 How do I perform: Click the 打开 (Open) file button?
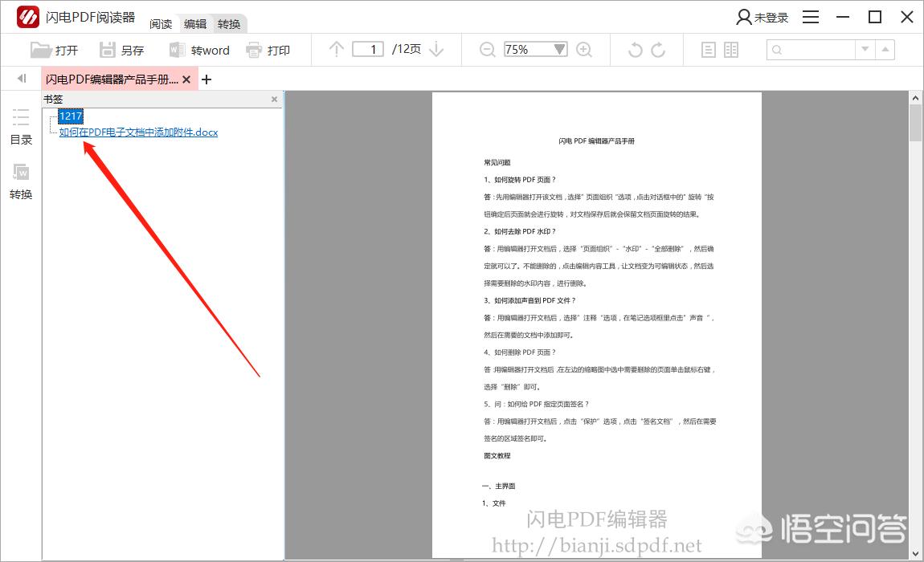[x=54, y=50]
